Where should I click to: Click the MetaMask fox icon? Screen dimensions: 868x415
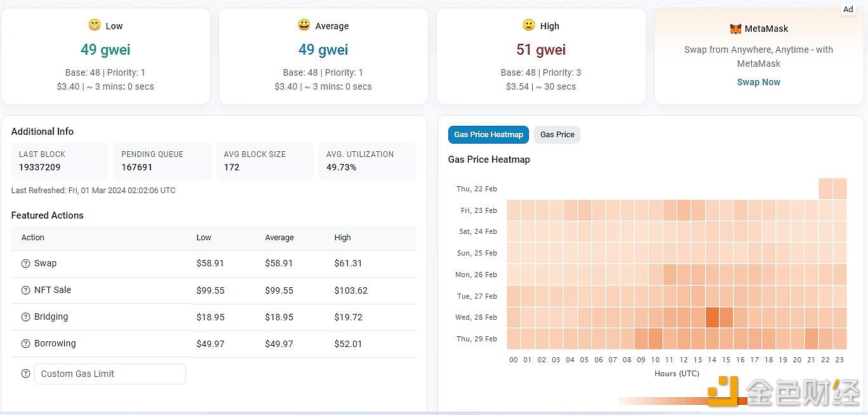click(x=735, y=29)
